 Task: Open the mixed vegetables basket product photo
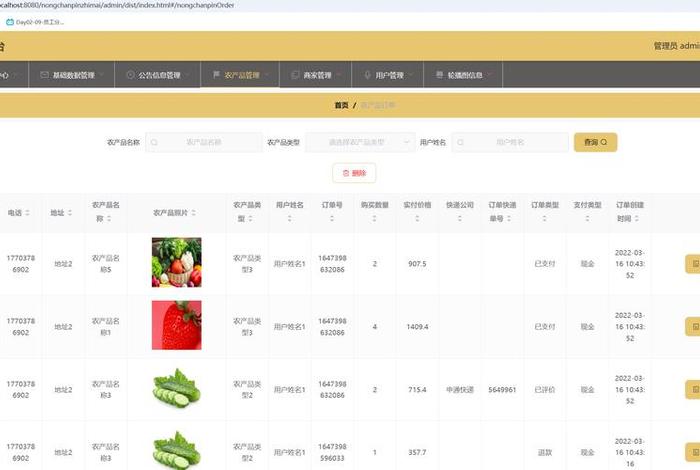coord(176,262)
